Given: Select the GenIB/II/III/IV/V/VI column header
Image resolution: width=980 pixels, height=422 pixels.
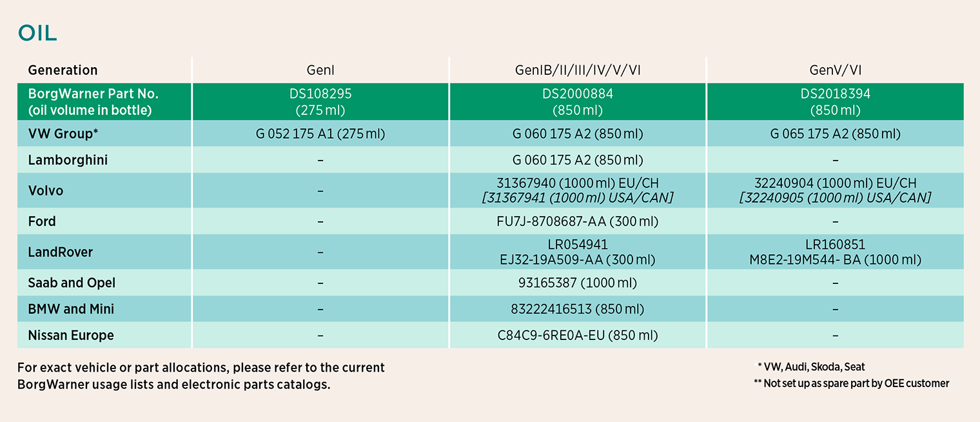Looking at the screenshot, I should click(x=578, y=70).
